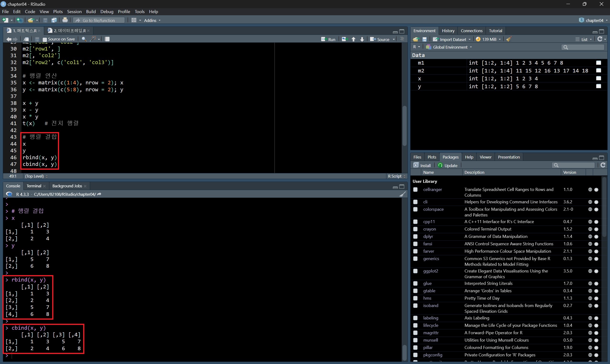
Task: Switch to the Terminal tab
Action: [x=34, y=186]
